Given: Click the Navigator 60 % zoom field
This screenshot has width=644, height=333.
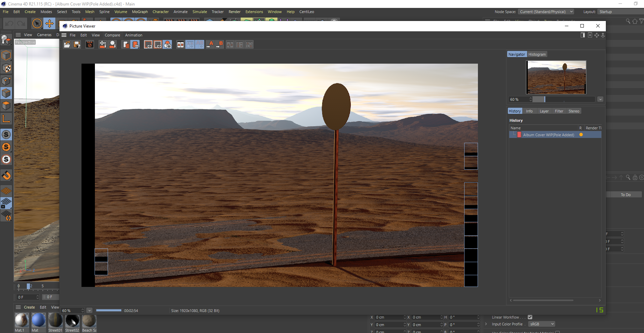Looking at the screenshot, I should click(x=520, y=99).
